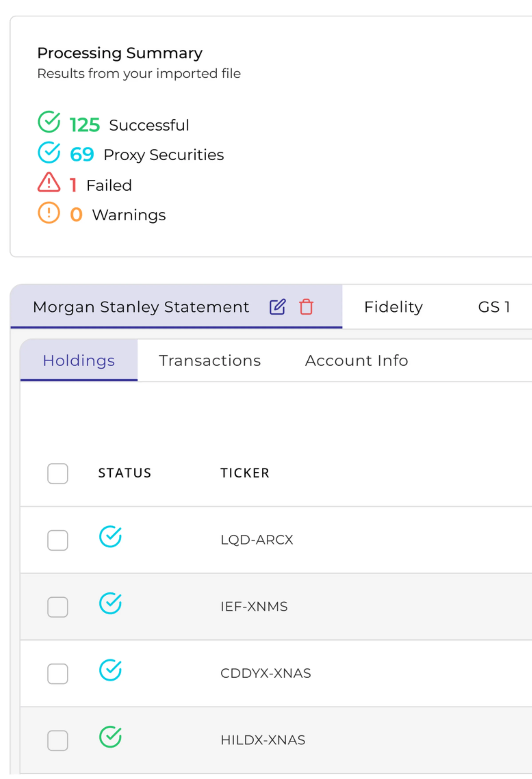This screenshot has height=779, width=532.
Task: Click the edit pencil icon for Morgan Stanley Statement
Action: [x=277, y=307]
